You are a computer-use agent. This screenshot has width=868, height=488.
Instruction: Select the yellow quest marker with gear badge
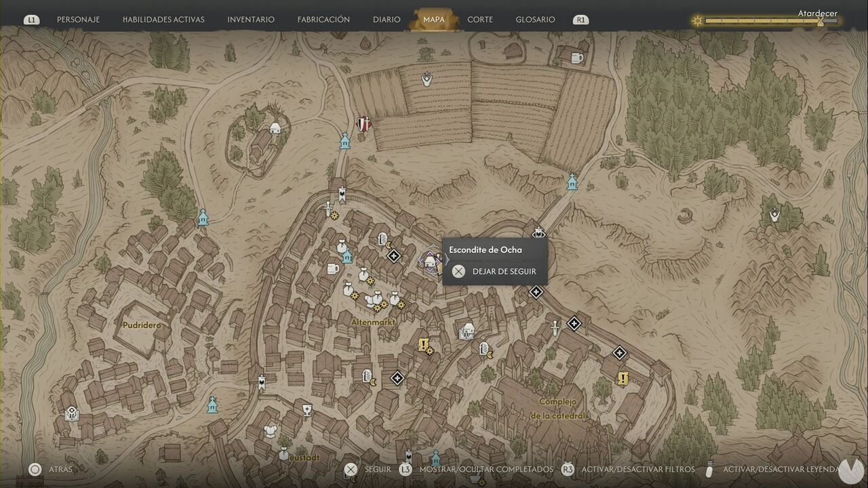point(425,346)
